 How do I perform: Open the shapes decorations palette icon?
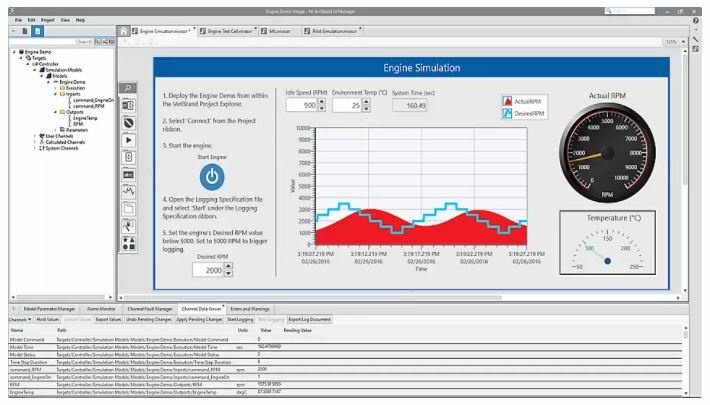(x=128, y=244)
